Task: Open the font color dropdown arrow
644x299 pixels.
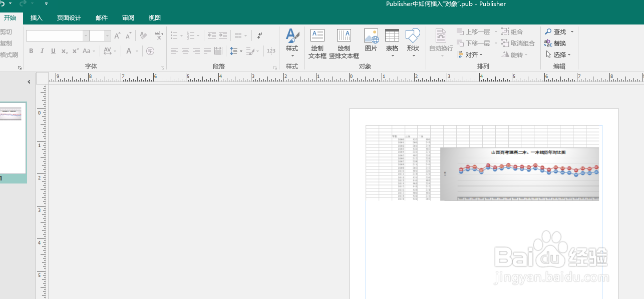Action: (x=137, y=51)
